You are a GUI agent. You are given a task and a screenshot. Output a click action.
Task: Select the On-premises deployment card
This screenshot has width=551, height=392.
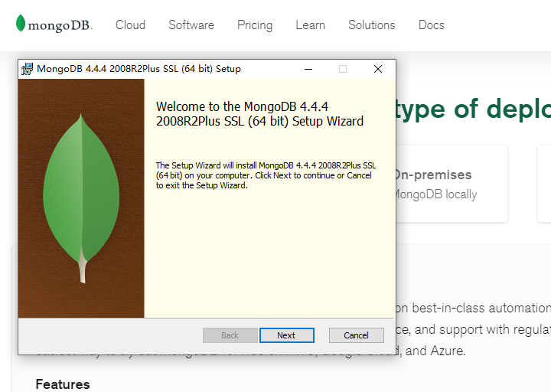(452, 184)
